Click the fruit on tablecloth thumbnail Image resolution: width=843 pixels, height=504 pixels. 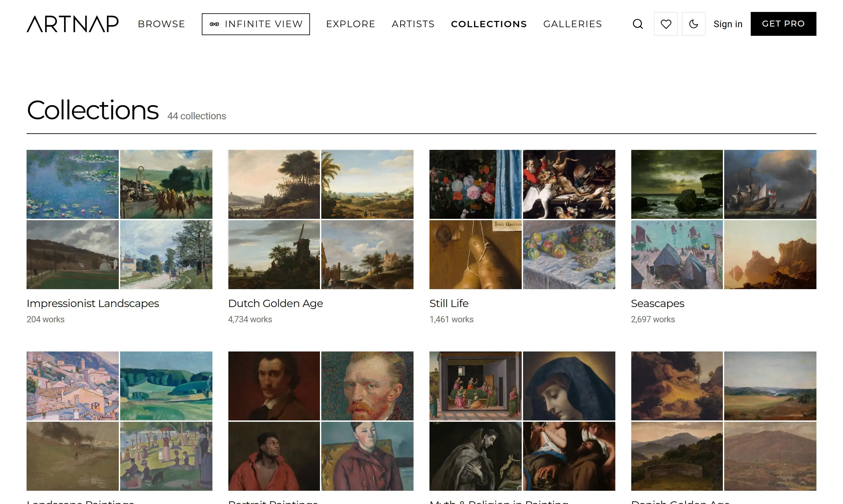tap(569, 255)
